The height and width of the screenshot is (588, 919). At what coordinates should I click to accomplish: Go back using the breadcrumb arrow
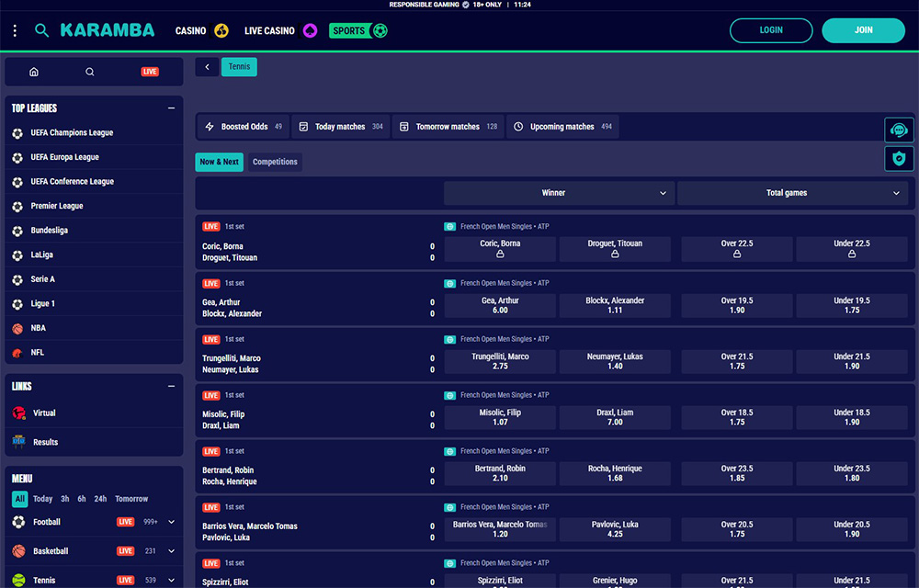click(x=207, y=67)
